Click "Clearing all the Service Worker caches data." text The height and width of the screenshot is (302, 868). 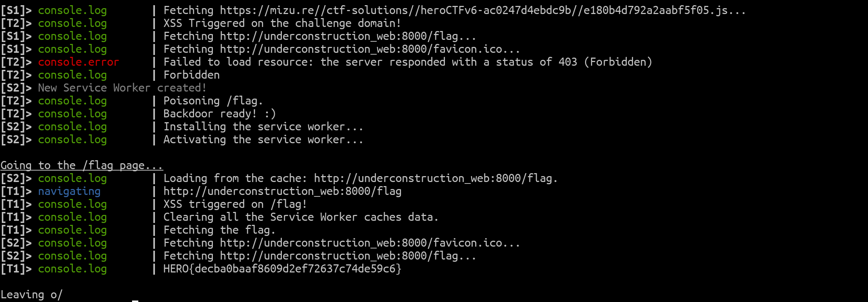point(301,217)
